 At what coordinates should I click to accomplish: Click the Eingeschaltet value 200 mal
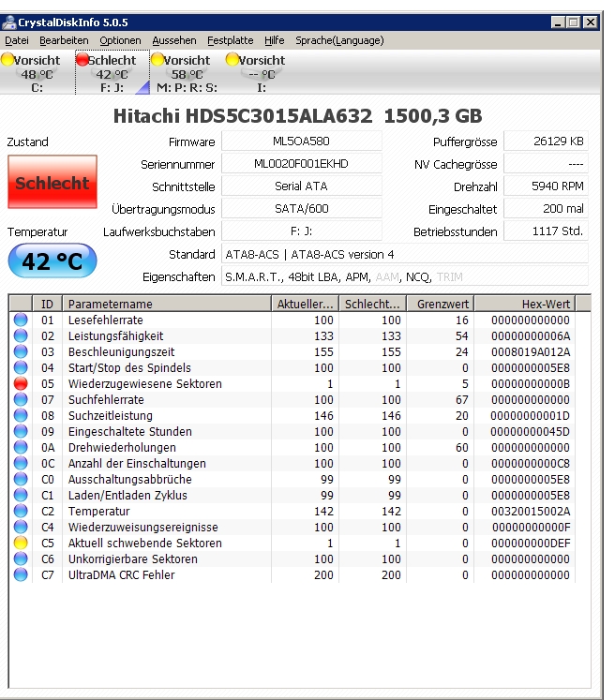(x=546, y=208)
